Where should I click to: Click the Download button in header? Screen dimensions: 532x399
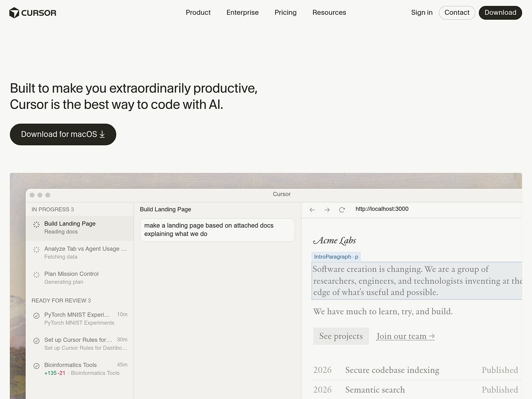pyautogui.click(x=500, y=12)
